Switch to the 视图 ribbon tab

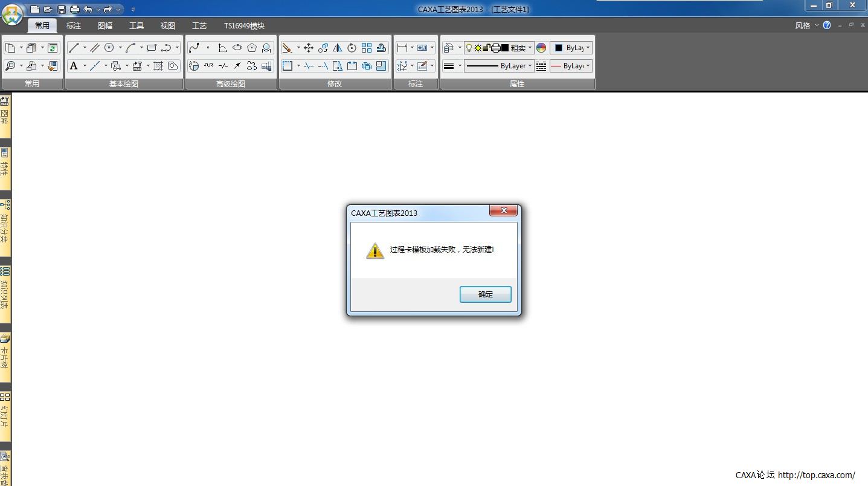point(168,26)
